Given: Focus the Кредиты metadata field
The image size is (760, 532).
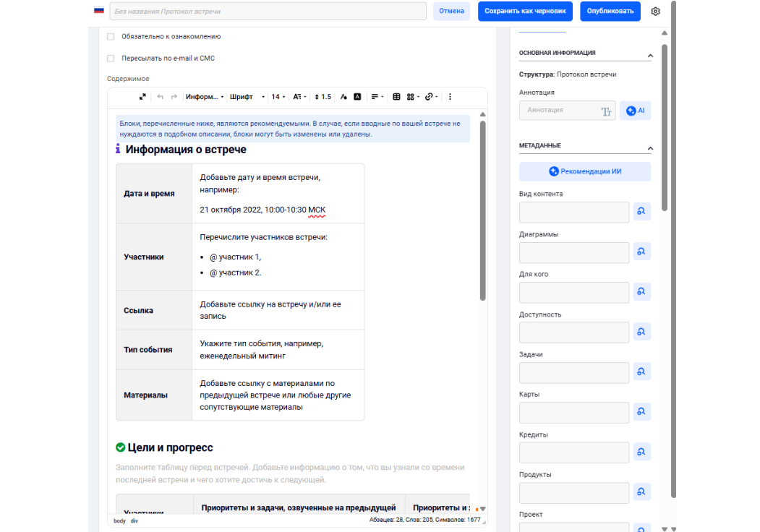Looking at the screenshot, I should click(x=574, y=452).
